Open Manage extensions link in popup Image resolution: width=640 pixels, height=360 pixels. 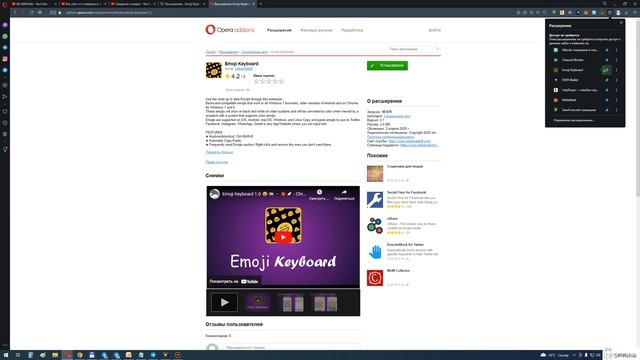573,120
